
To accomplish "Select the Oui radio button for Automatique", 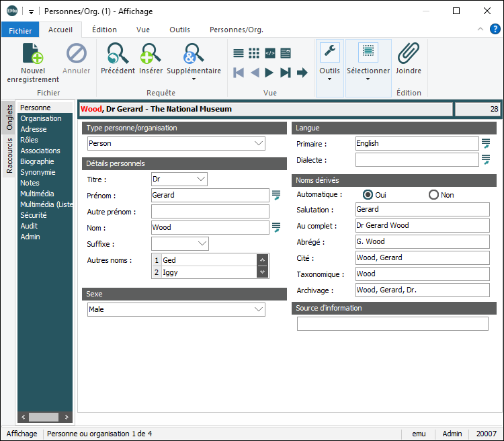I will pos(368,195).
